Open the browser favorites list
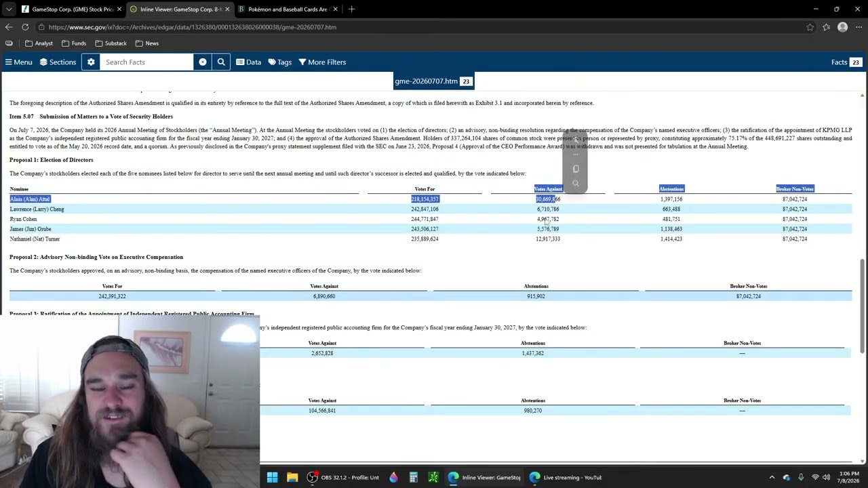Screen dimensions: 868x488 [827, 27]
